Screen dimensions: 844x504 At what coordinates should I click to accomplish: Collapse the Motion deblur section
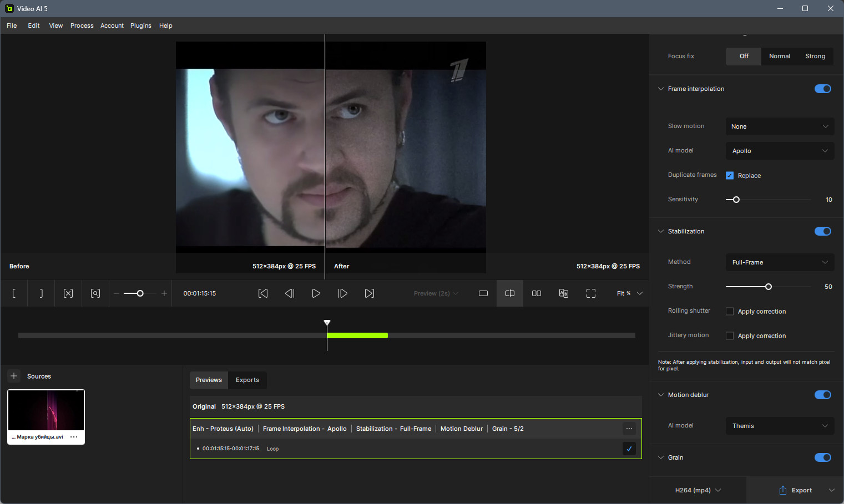[661, 395]
